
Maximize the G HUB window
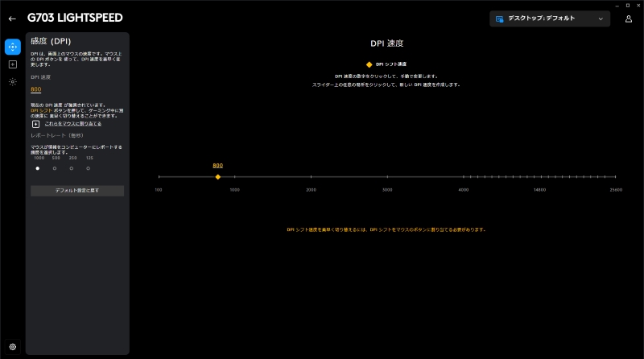(628, 6)
